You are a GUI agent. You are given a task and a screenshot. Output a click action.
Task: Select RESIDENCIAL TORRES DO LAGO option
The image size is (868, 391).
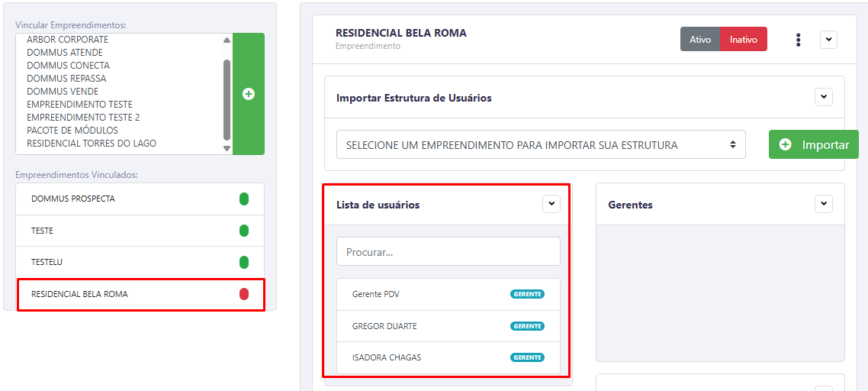[x=92, y=144]
